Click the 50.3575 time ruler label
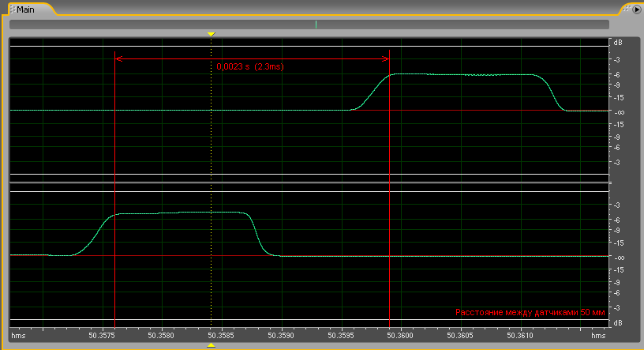 pyautogui.click(x=102, y=336)
